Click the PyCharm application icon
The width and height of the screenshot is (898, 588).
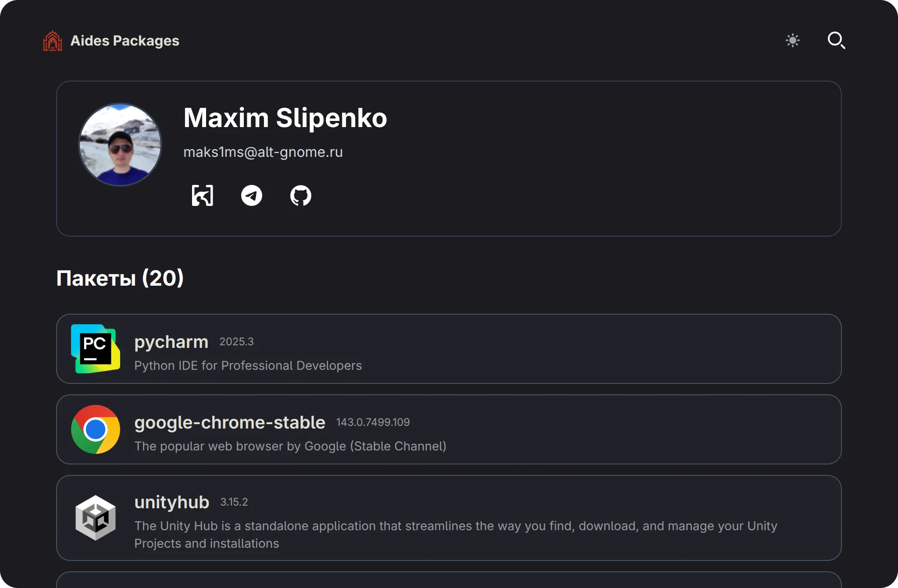click(x=96, y=349)
